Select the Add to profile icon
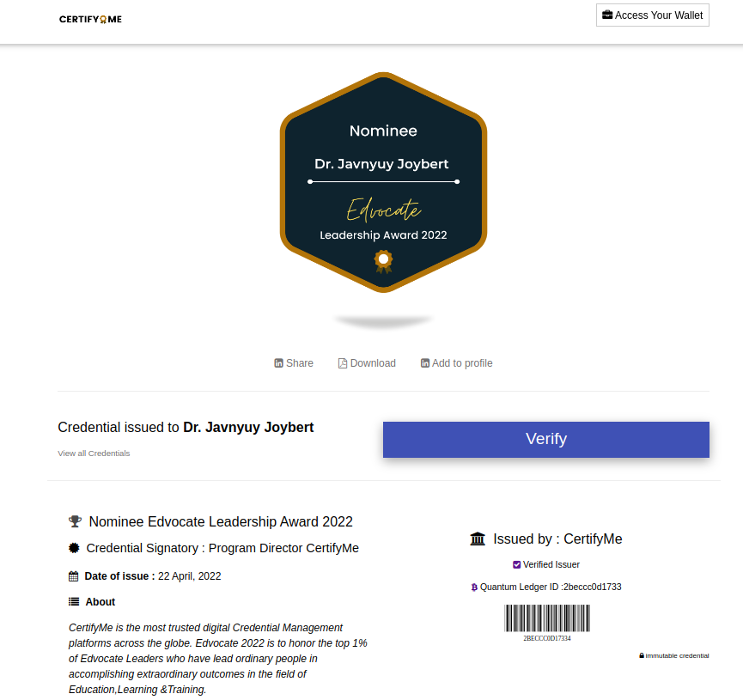Viewport: 743px width, 700px height. [x=423, y=362]
